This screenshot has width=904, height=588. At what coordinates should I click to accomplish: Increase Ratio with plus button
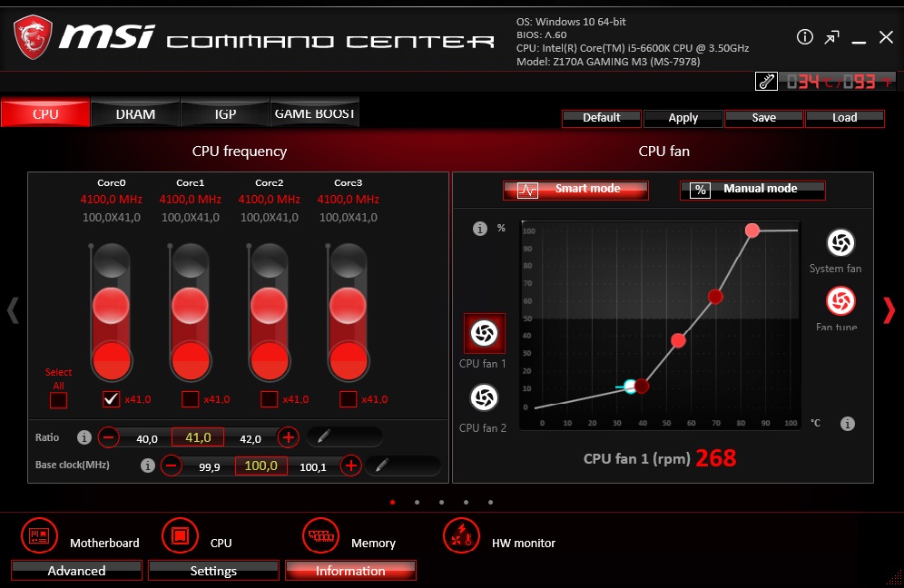289,437
